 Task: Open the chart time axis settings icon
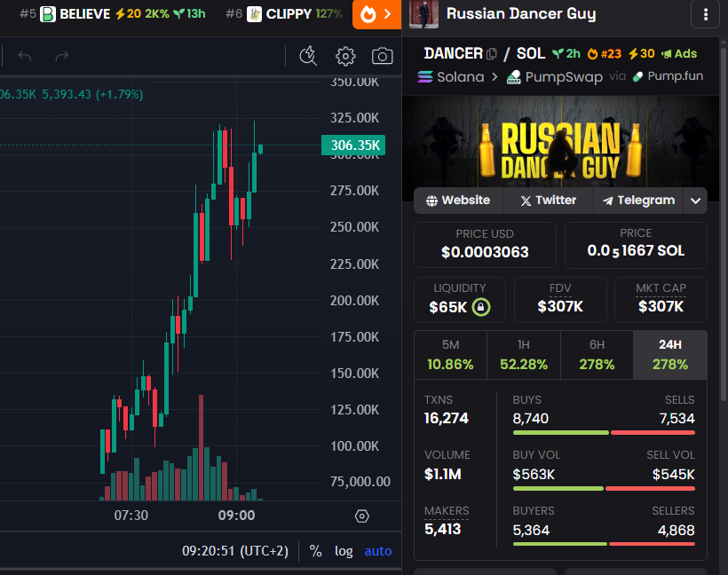coord(361,516)
